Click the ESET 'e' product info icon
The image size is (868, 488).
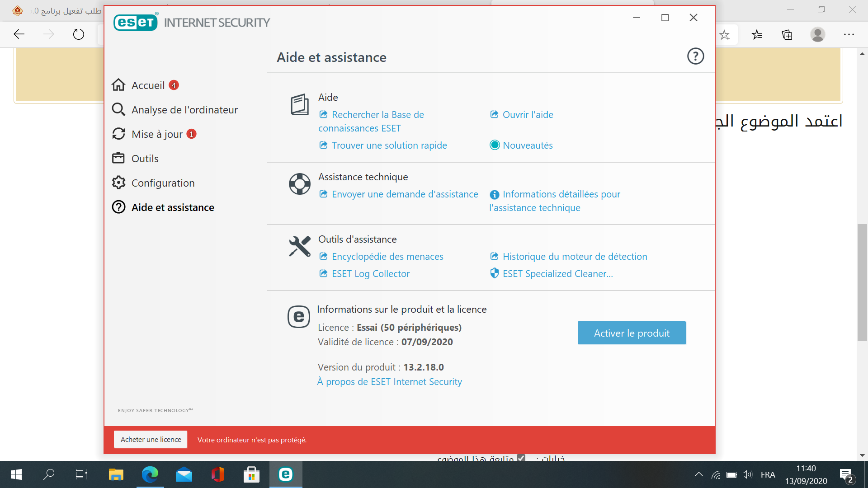point(299,317)
